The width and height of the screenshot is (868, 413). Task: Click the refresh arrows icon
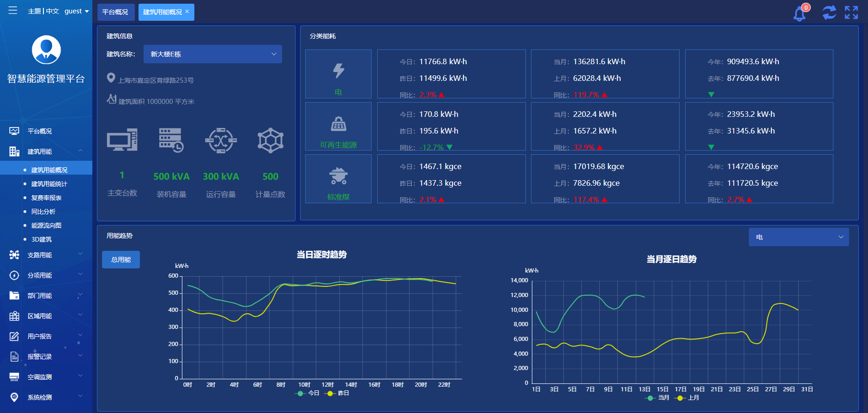point(829,12)
